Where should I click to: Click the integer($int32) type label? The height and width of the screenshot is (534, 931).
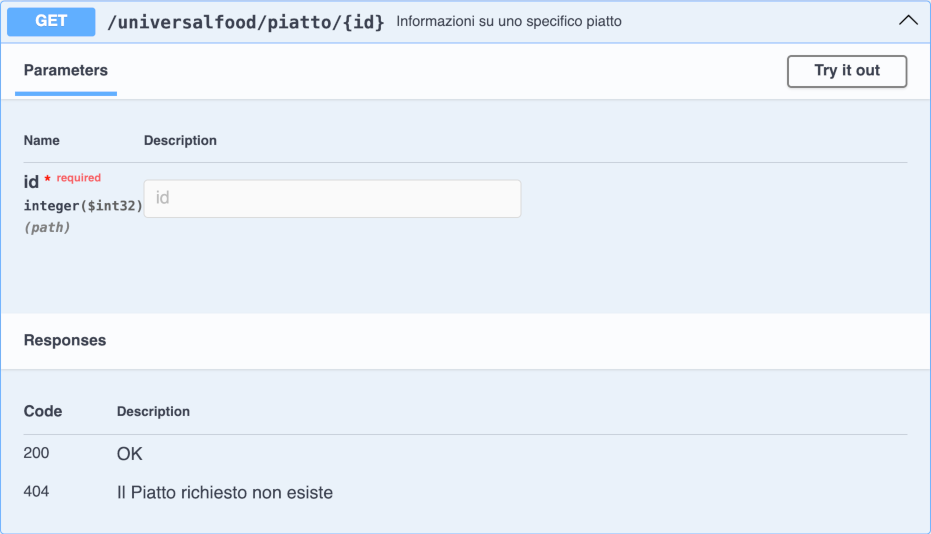pos(83,205)
